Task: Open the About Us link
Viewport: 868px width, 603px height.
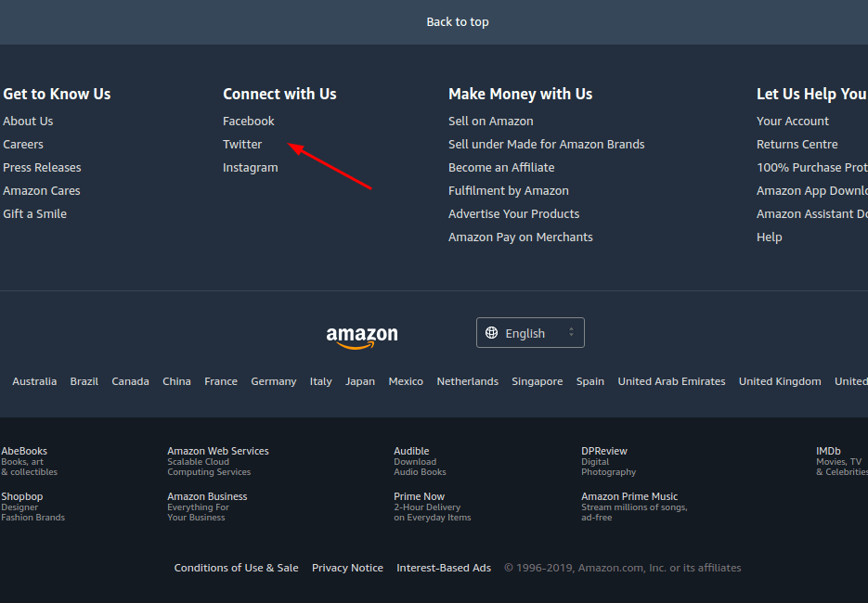Action: click(28, 122)
